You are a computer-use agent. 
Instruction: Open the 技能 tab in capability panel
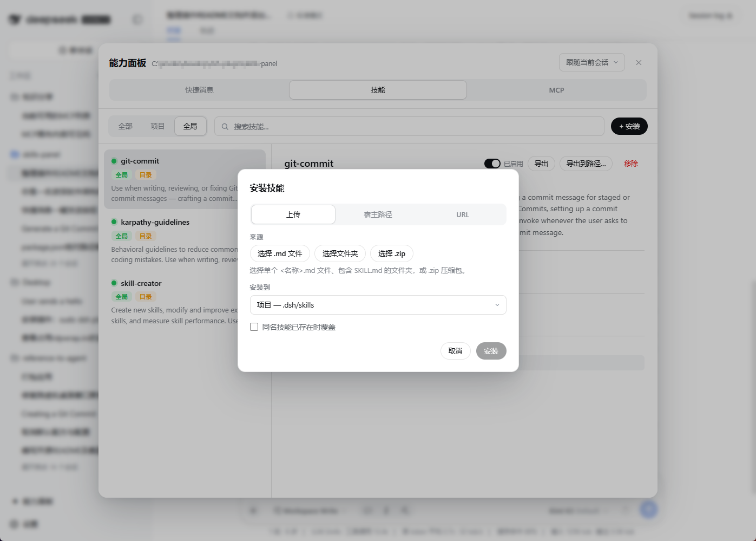[x=378, y=90]
